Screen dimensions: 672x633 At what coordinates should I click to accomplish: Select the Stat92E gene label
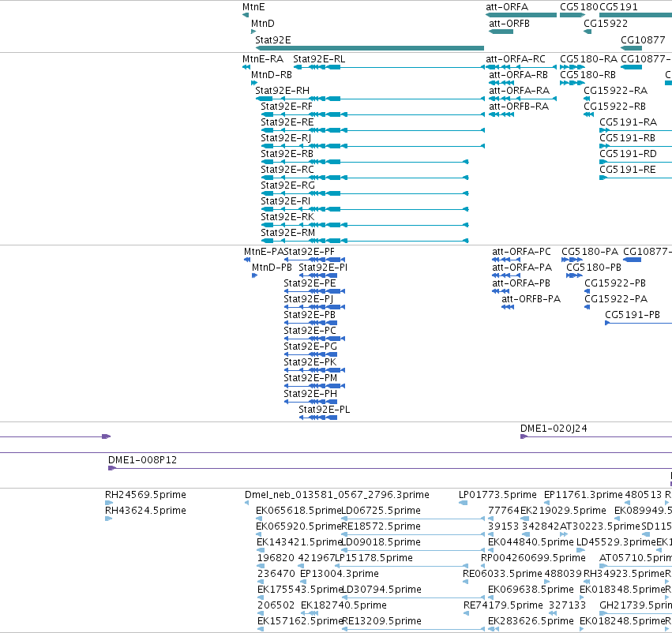[273, 40]
